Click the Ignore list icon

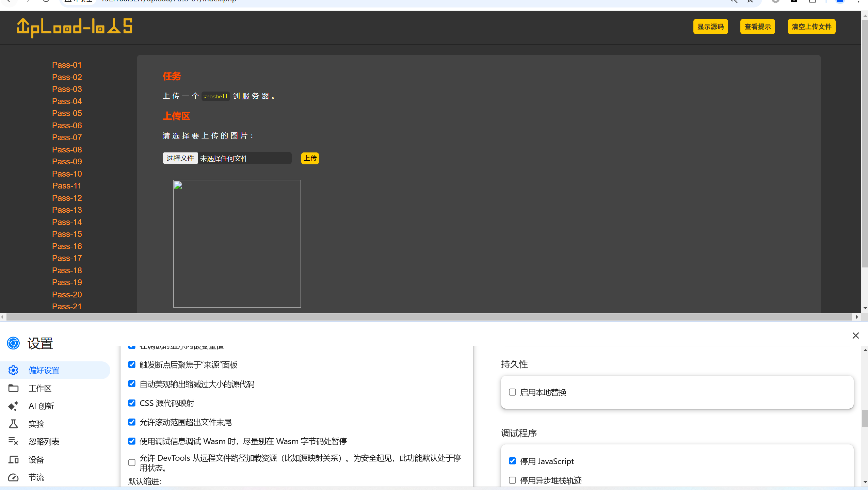(x=13, y=441)
